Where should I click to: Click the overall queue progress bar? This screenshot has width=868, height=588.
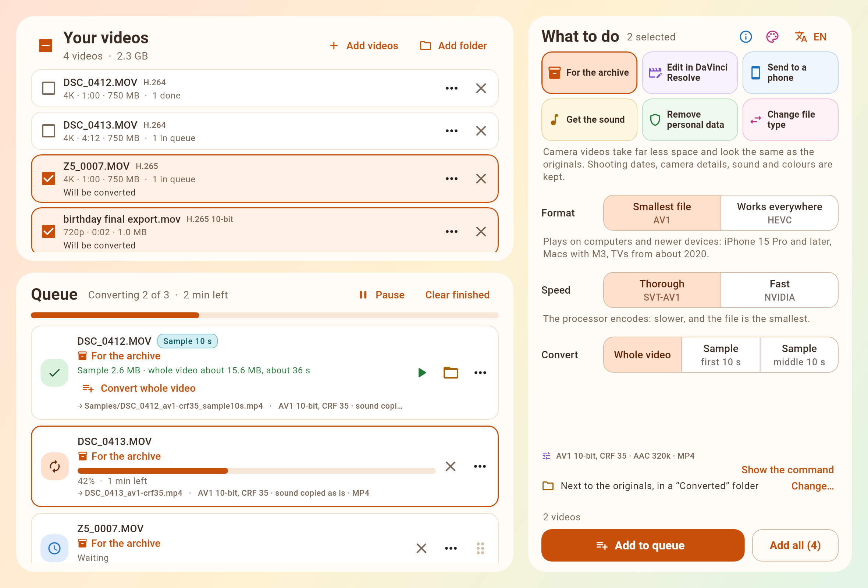click(264, 315)
